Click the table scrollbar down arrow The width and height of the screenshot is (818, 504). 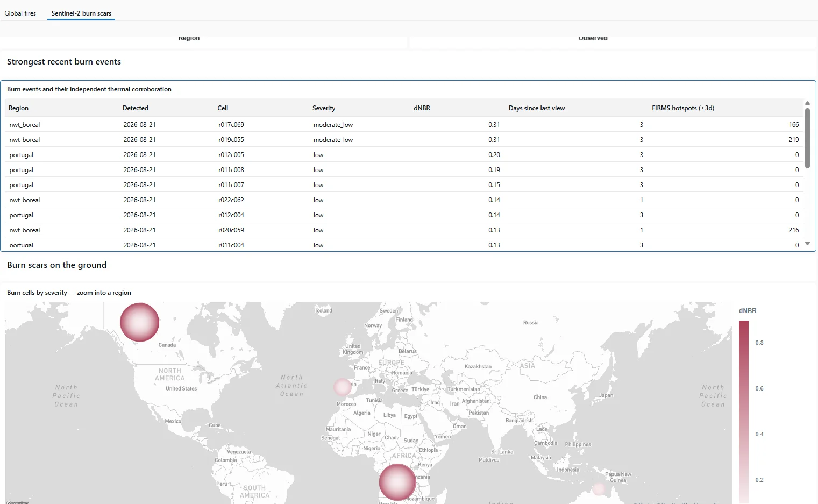807,244
